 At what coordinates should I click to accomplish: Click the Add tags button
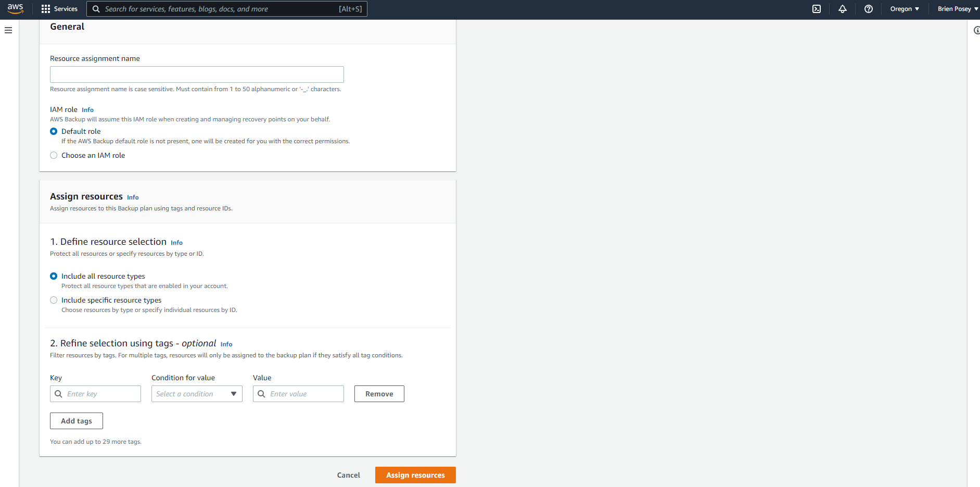point(77,421)
